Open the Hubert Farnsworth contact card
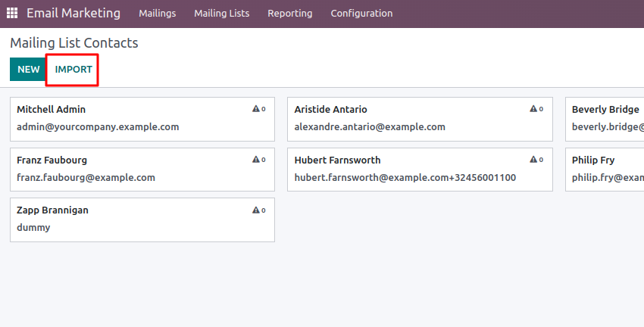The width and height of the screenshot is (644, 327). (420, 170)
